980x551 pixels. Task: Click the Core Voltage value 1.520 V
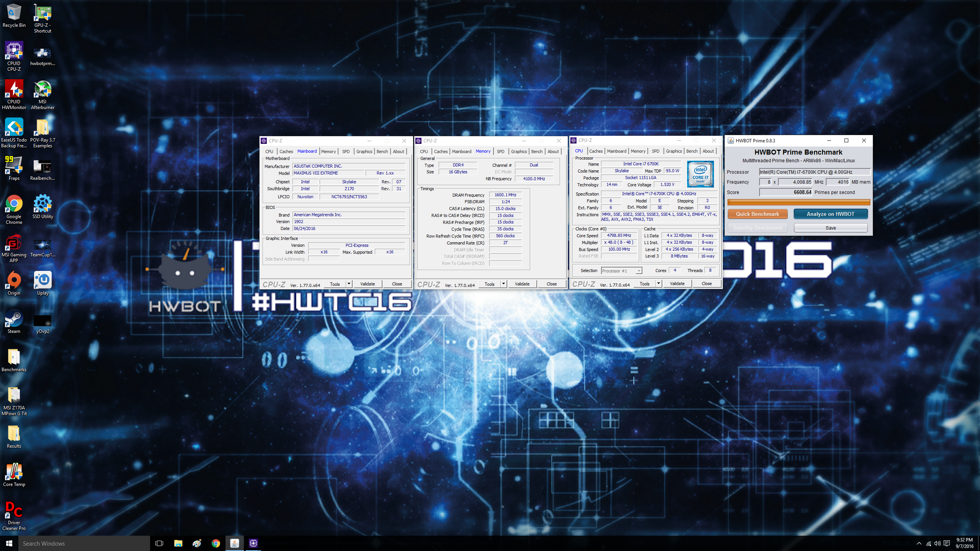coord(667,184)
